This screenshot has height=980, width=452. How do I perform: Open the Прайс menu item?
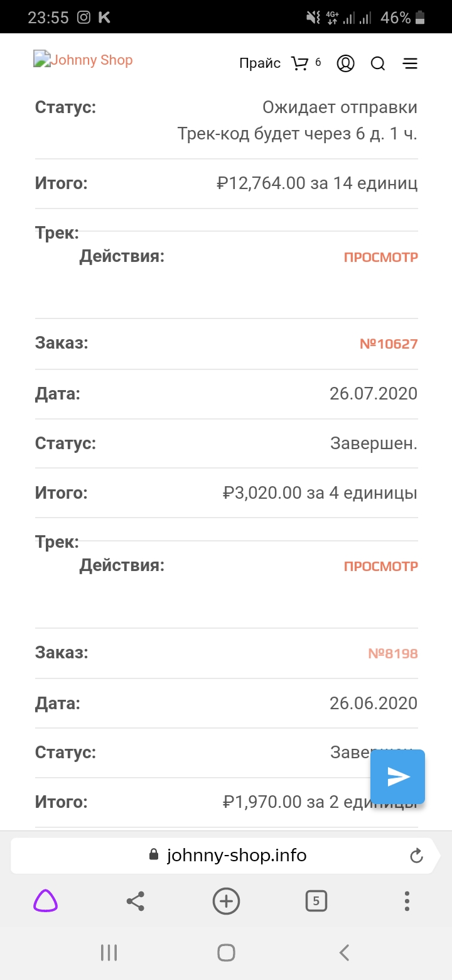coord(260,63)
